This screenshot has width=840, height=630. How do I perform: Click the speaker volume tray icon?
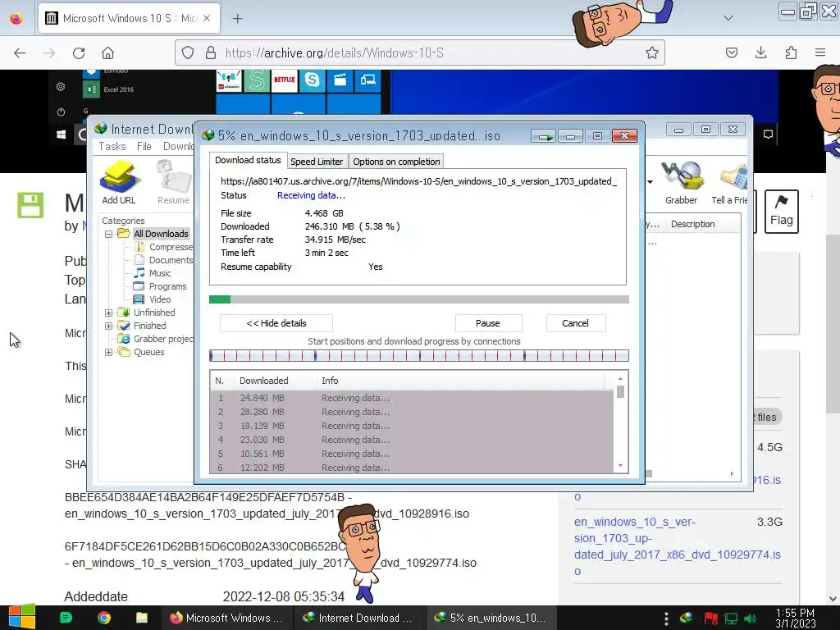pyautogui.click(x=750, y=619)
